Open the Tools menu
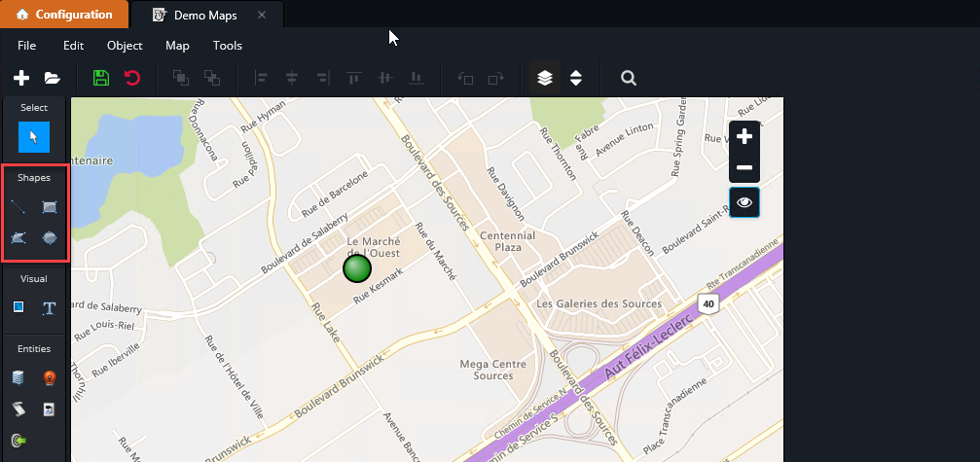The width and height of the screenshot is (980, 462). [x=228, y=46]
